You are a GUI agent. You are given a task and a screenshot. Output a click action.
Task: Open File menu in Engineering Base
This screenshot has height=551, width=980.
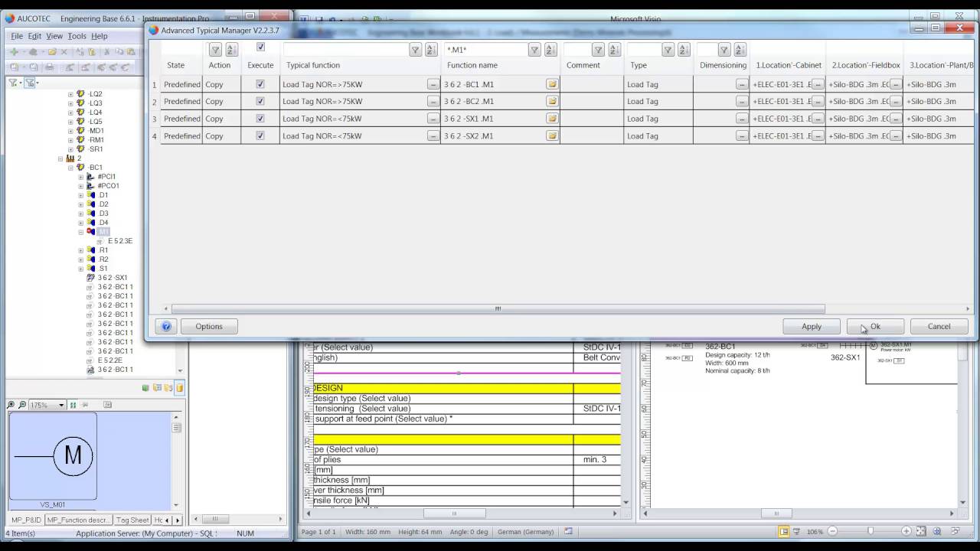(17, 36)
